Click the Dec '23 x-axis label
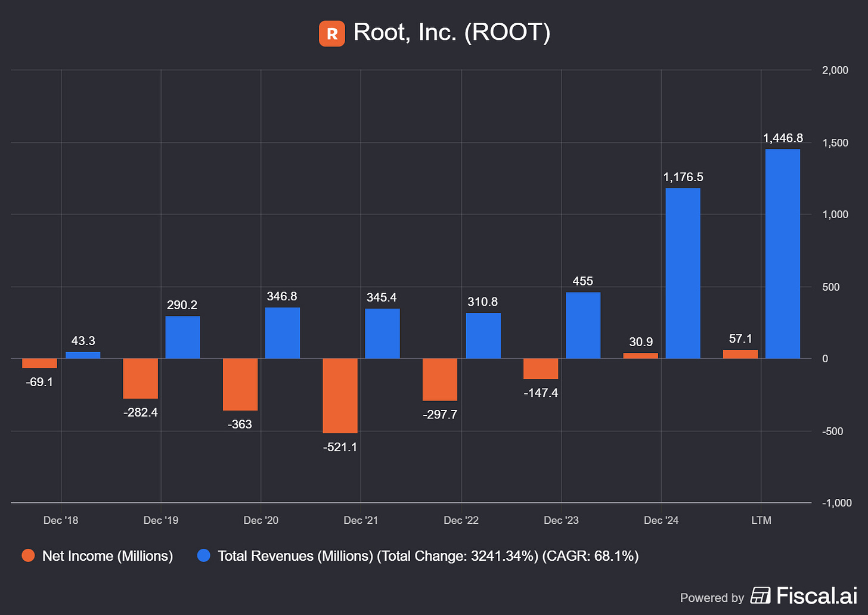The height and width of the screenshot is (615, 868). (x=561, y=520)
